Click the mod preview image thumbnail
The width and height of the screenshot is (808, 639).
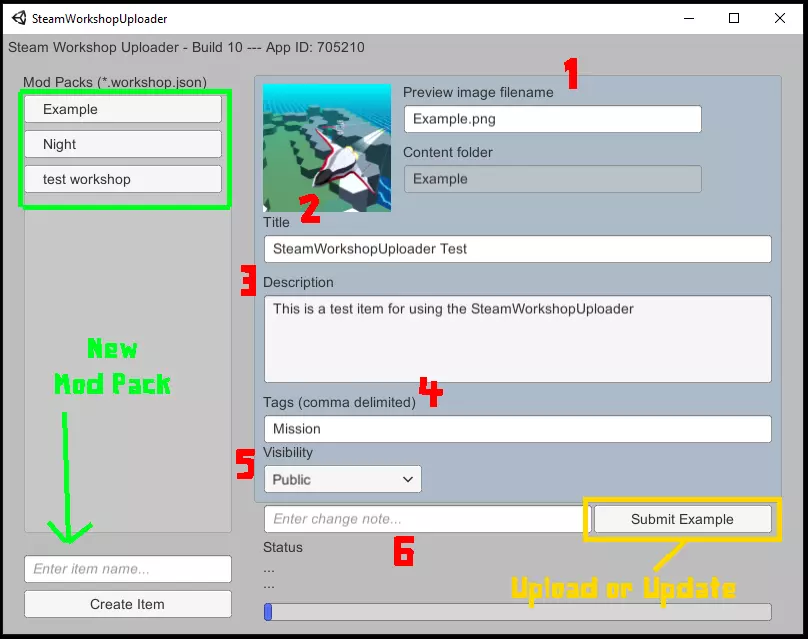pos(327,148)
